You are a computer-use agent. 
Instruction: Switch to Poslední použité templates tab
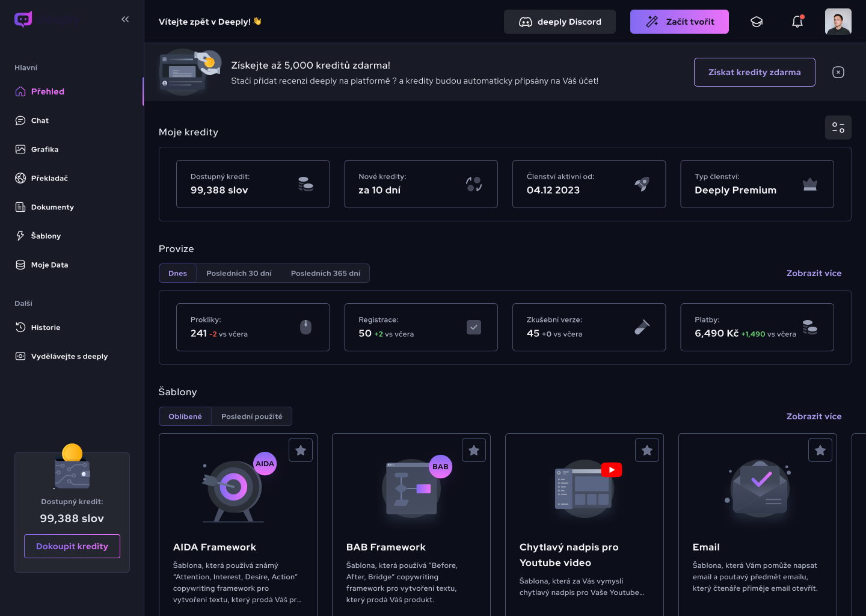[x=251, y=416]
